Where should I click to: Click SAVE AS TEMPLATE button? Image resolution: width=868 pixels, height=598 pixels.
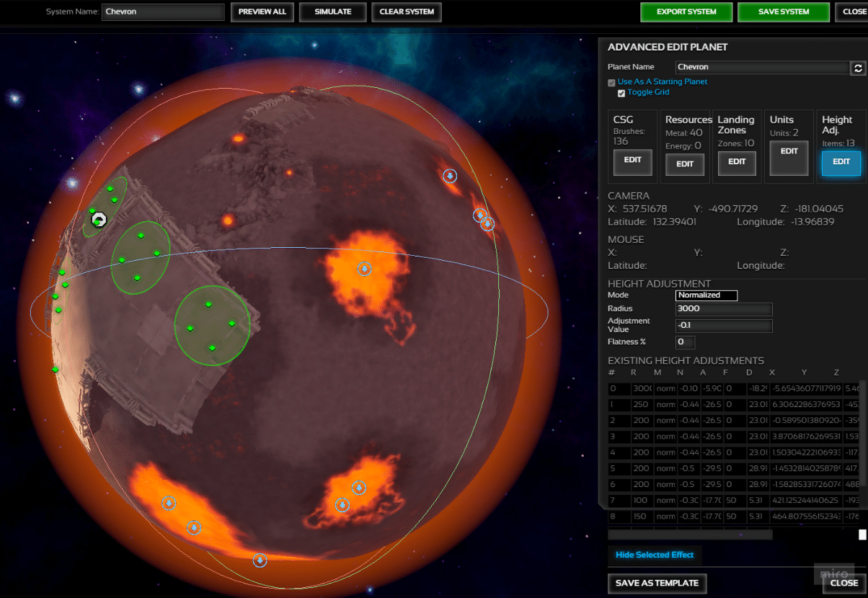pyautogui.click(x=657, y=583)
